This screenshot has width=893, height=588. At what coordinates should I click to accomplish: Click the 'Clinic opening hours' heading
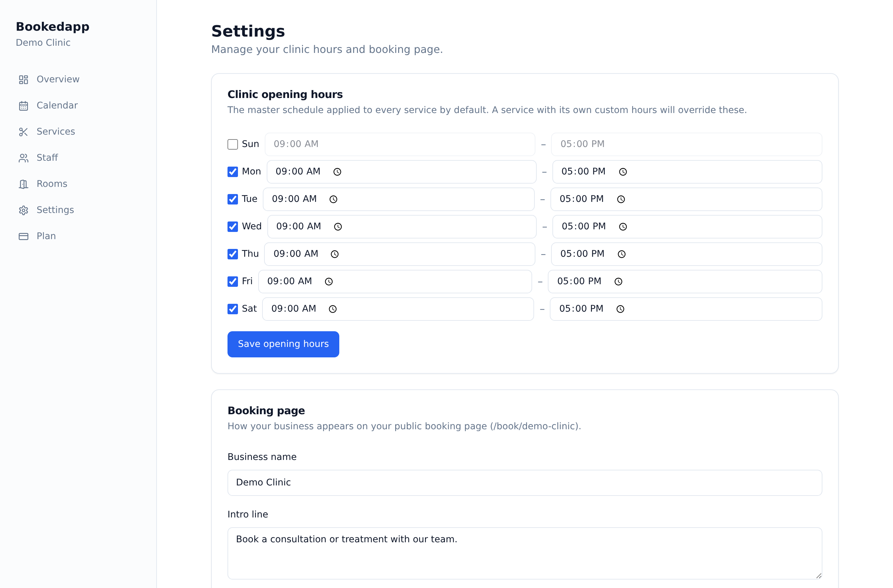[x=285, y=94]
